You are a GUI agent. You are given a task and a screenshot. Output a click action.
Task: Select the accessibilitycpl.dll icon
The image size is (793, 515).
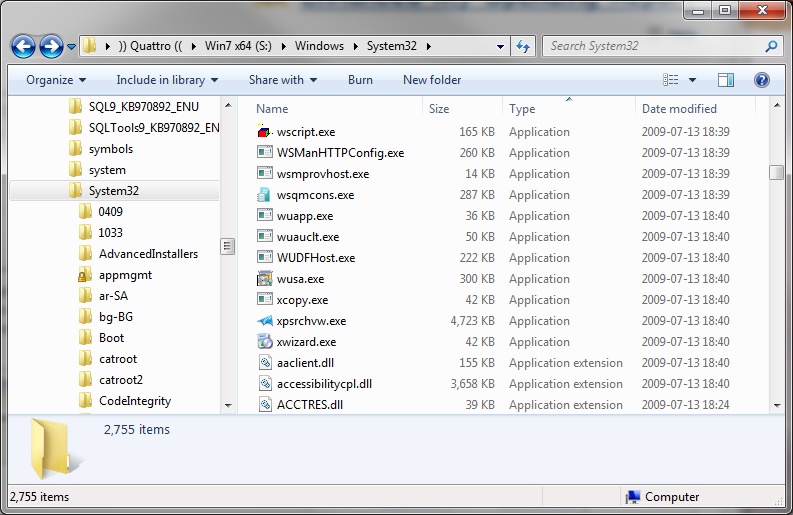click(265, 383)
